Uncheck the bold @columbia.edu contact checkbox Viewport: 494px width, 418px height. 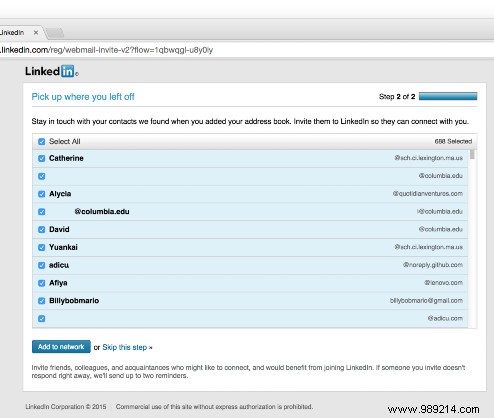click(x=41, y=212)
